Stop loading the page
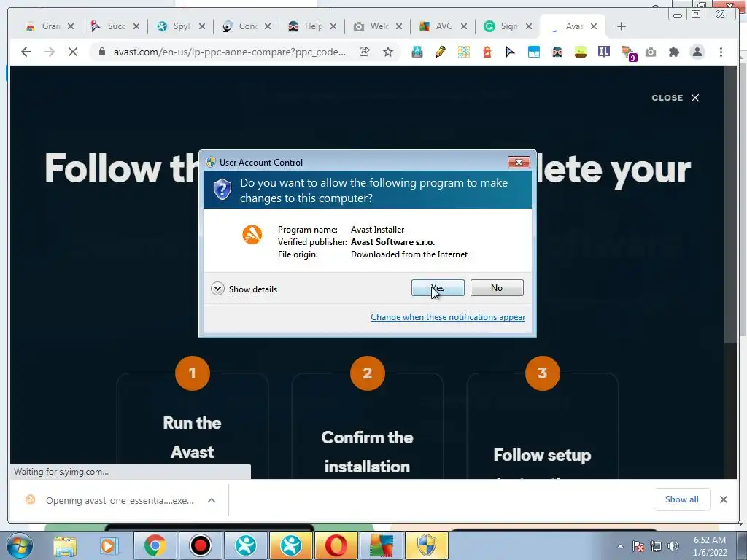Viewport: 747px width, 560px height. 72,52
